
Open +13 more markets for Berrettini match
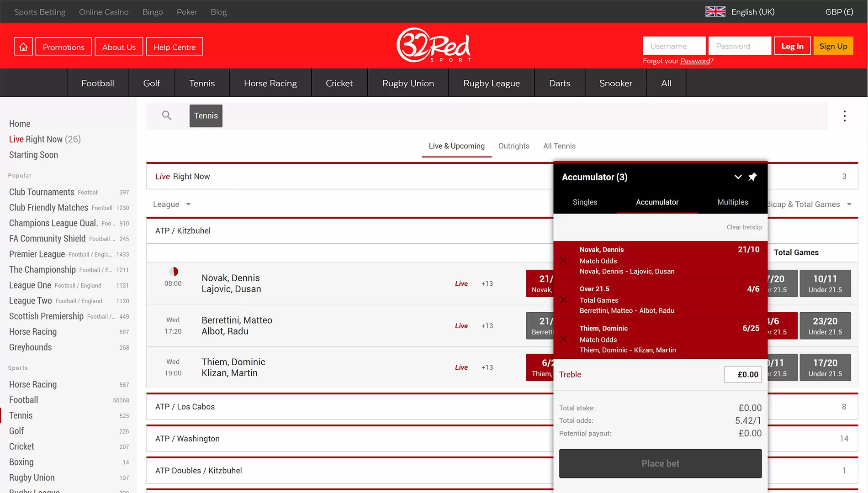pos(487,325)
